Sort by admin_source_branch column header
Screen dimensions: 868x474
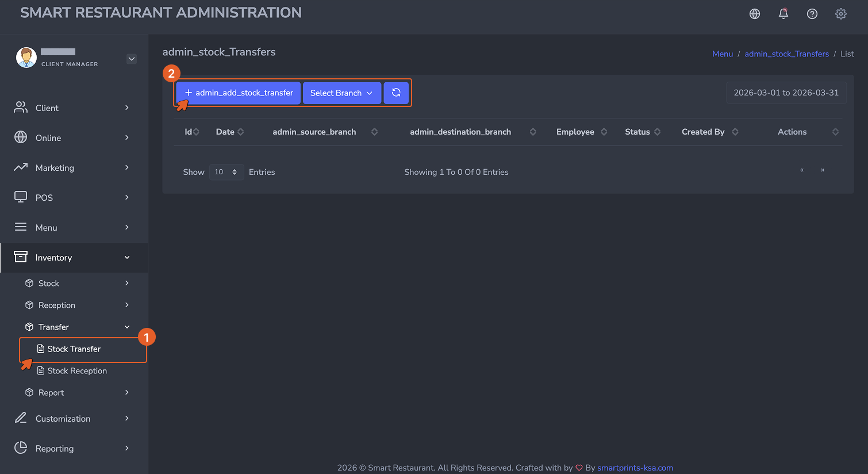pyautogui.click(x=314, y=132)
